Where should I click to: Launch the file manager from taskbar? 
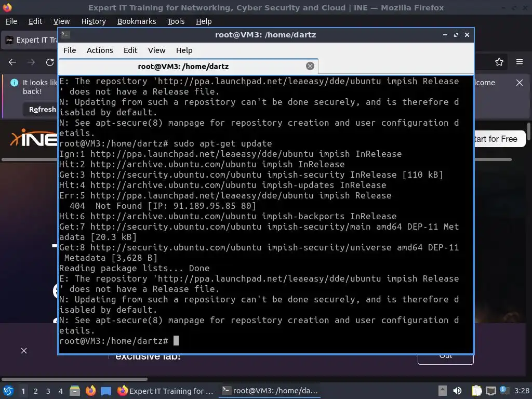[75, 391]
